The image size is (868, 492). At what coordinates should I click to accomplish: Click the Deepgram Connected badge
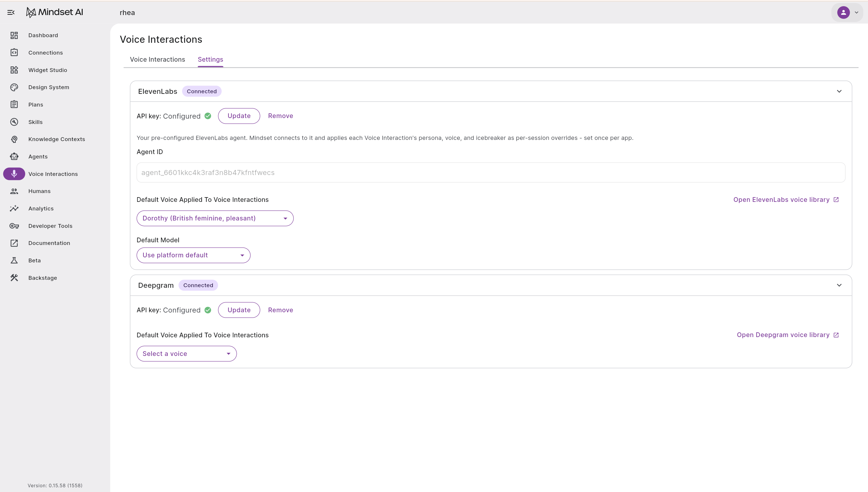click(198, 285)
